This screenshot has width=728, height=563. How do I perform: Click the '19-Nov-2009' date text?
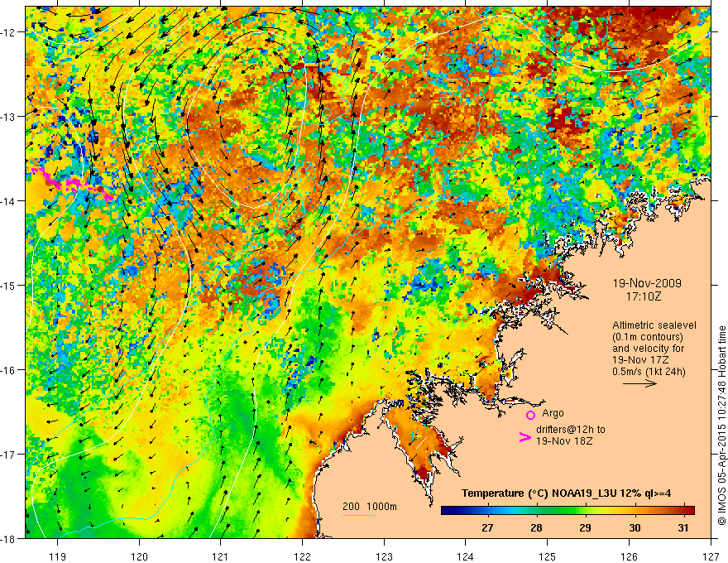(x=647, y=283)
